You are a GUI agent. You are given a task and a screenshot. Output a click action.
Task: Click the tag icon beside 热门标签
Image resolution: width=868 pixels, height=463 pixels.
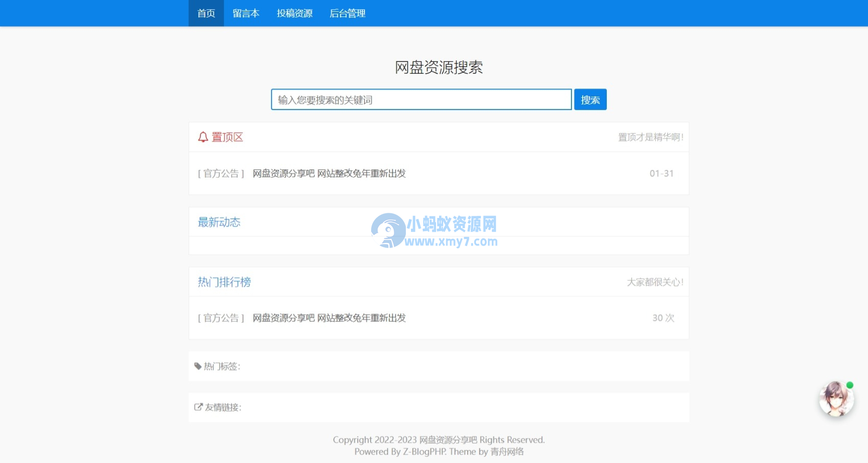click(198, 366)
